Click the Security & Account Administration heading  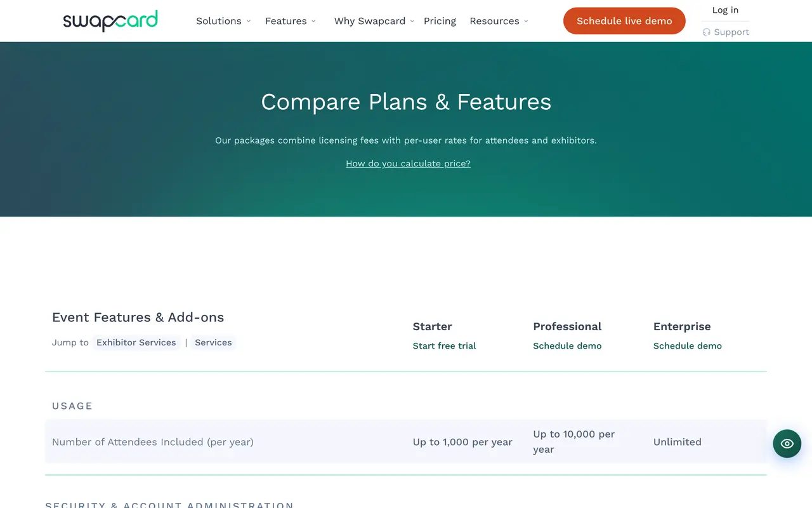(x=169, y=505)
